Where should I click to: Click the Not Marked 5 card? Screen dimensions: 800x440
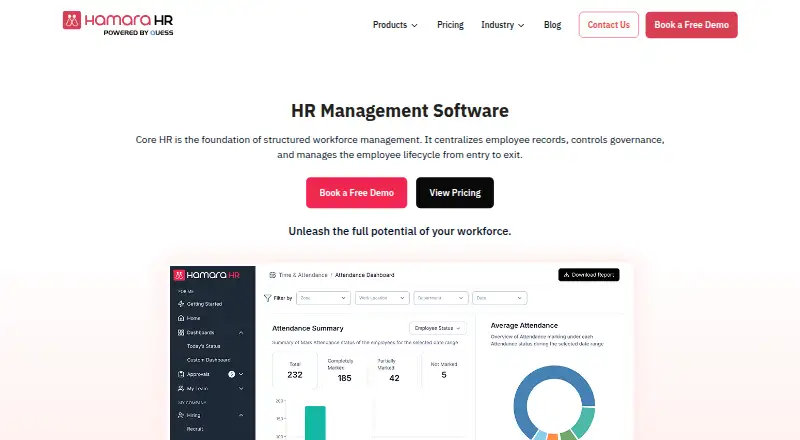point(444,370)
